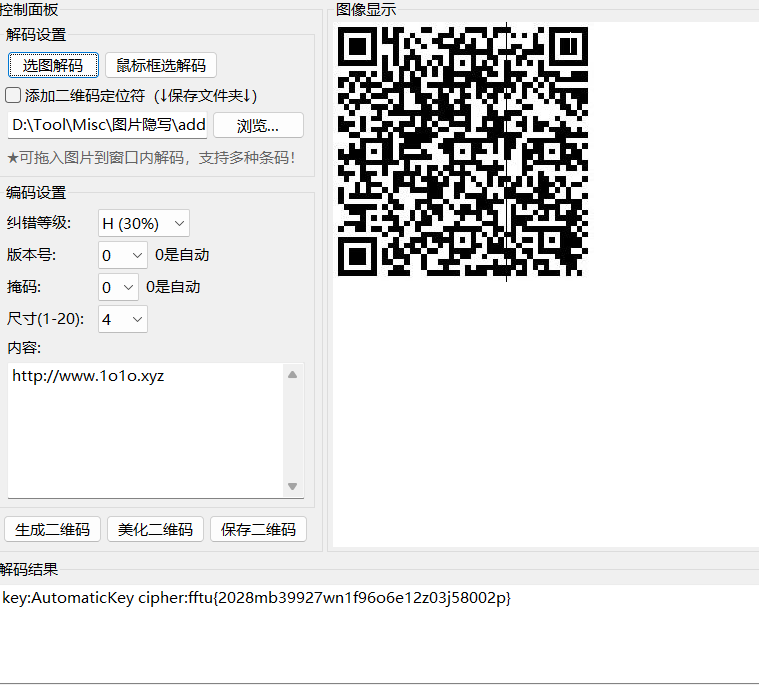The height and width of the screenshot is (685, 759).
Task: Click the 美化二维码 beautify button
Action: point(156,529)
